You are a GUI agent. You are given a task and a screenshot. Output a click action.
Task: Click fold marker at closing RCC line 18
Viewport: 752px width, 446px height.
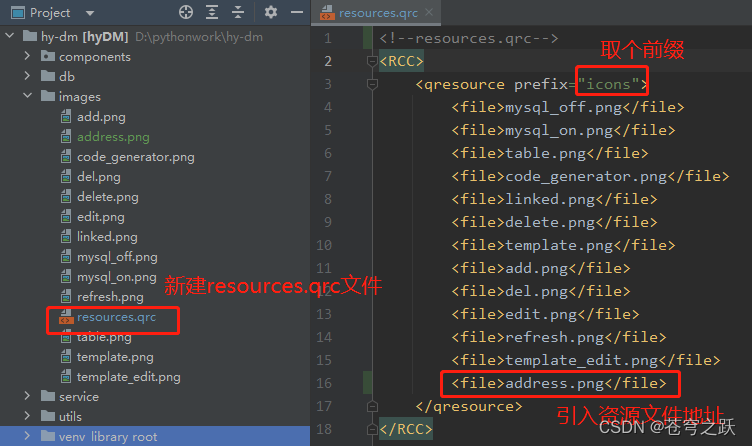click(x=372, y=429)
